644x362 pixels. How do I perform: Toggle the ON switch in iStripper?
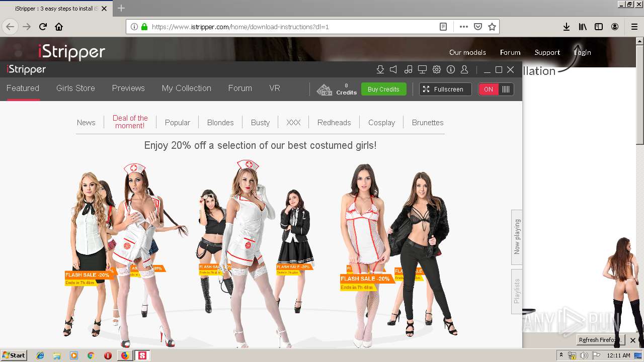[x=496, y=89]
